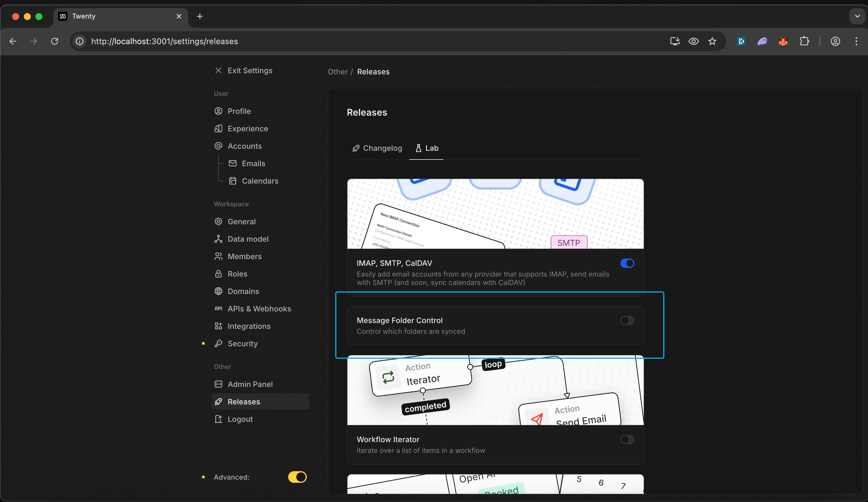The image size is (868, 502).
Task: Turn on the Workflow Iterator toggle
Action: click(x=627, y=439)
